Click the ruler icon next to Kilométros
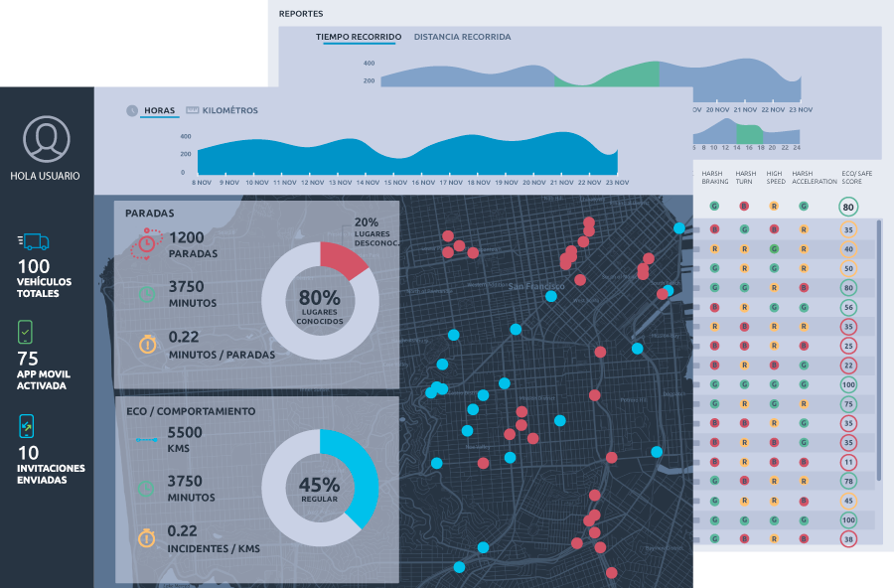The width and height of the screenshot is (894, 588). pyautogui.click(x=193, y=110)
